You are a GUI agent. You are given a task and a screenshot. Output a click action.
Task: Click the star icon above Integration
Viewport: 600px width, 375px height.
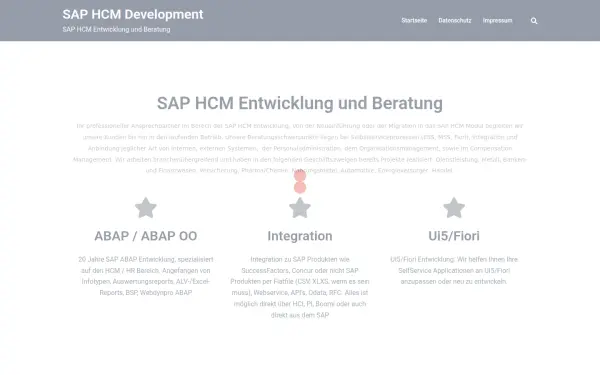tap(300, 208)
